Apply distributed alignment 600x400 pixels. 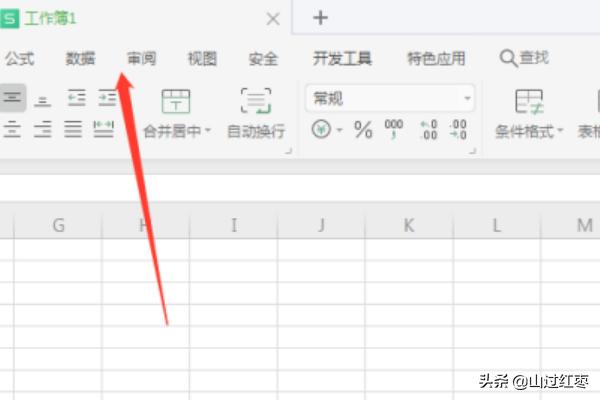[104, 129]
